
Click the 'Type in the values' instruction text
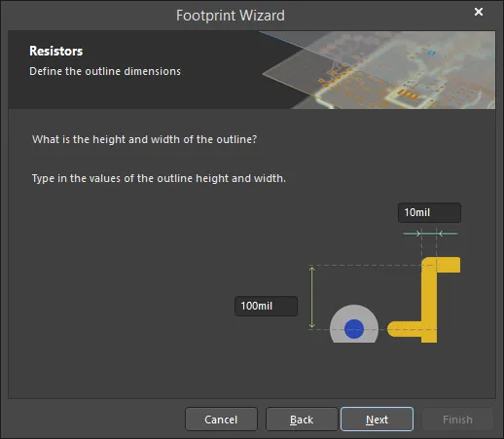pos(159,178)
